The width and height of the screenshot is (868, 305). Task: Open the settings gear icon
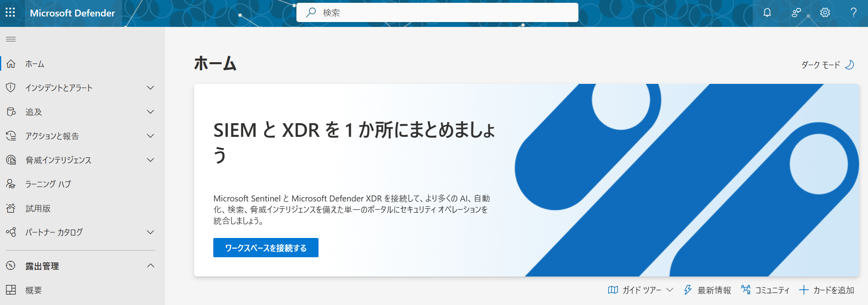(x=825, y=13)
